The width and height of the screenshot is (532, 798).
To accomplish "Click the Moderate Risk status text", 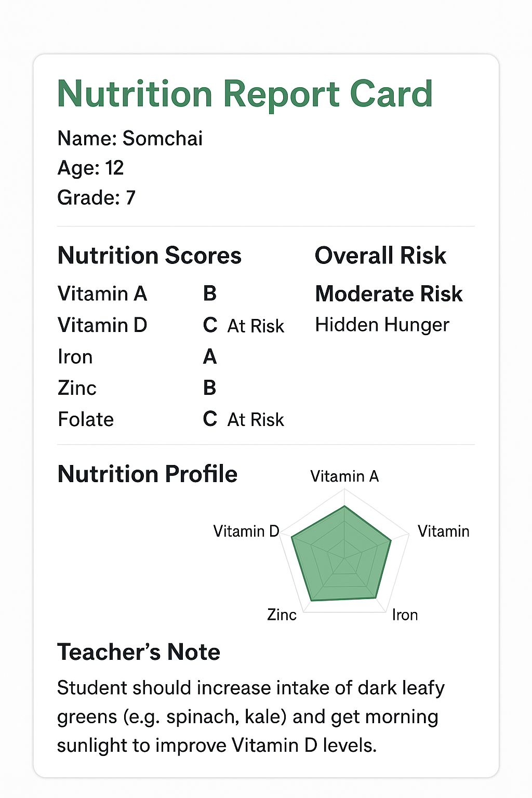I will click(389, 294).
